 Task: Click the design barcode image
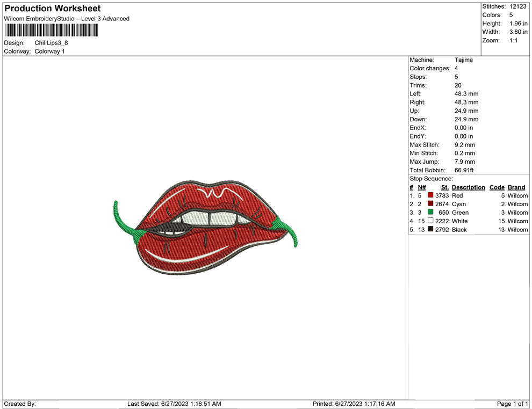pyautogui.click(x=51, y=30)
